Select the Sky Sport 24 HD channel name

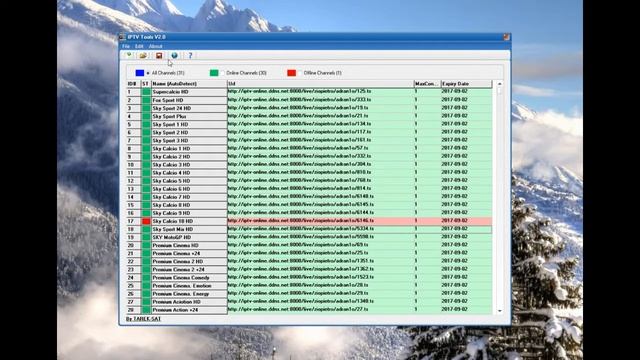(171, 108)
